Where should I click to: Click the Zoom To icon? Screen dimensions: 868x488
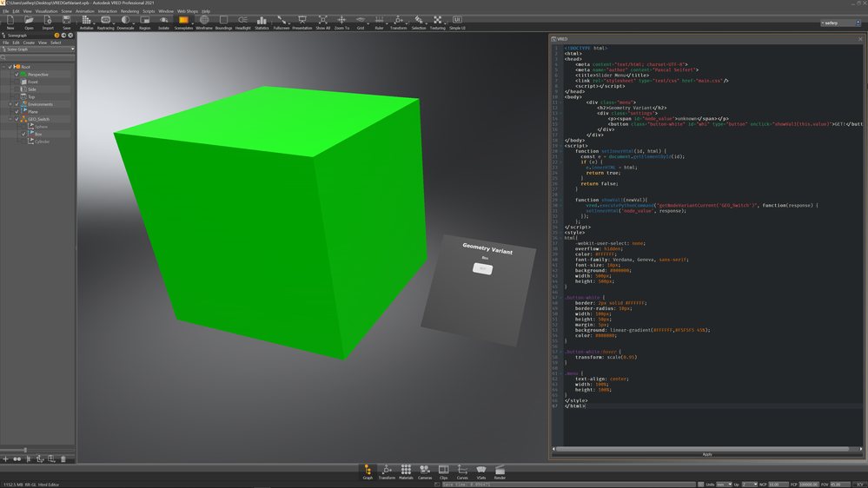coord(341,21)
